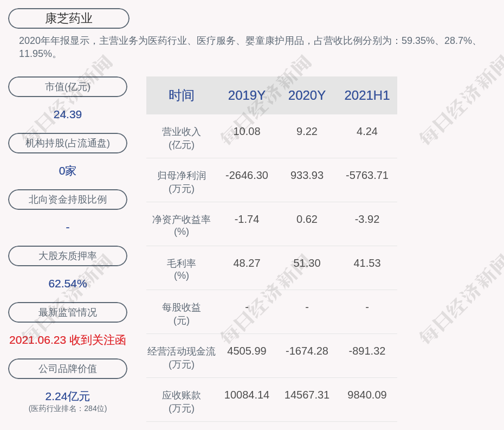
Task: Click the 净资产收益率(%) row label
Action: point(182,226)
